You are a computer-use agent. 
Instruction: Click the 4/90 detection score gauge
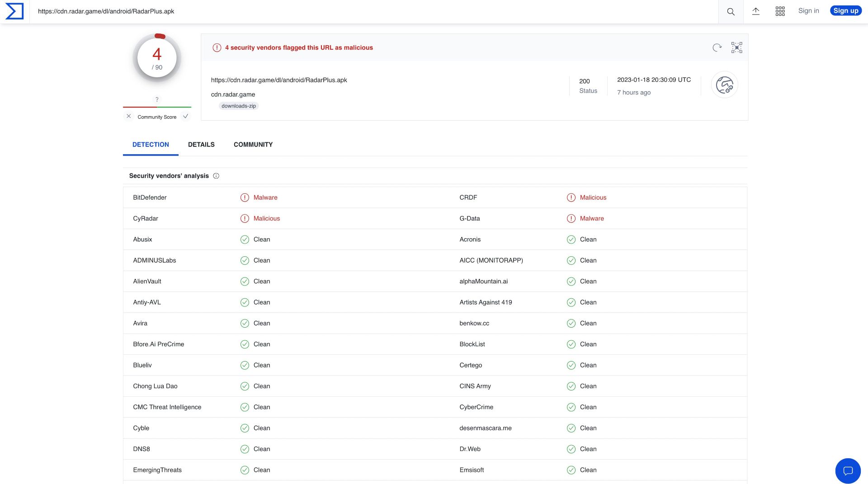(157, 58)
